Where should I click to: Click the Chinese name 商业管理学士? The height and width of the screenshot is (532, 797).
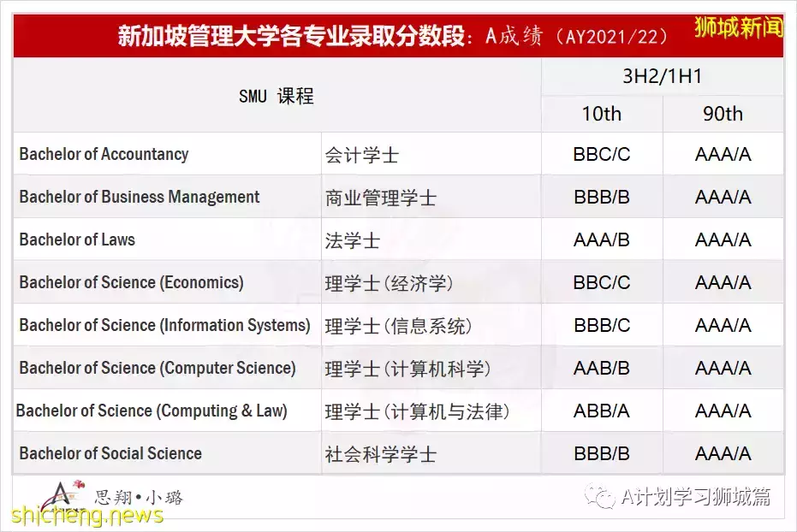click(x=381, y=198)
